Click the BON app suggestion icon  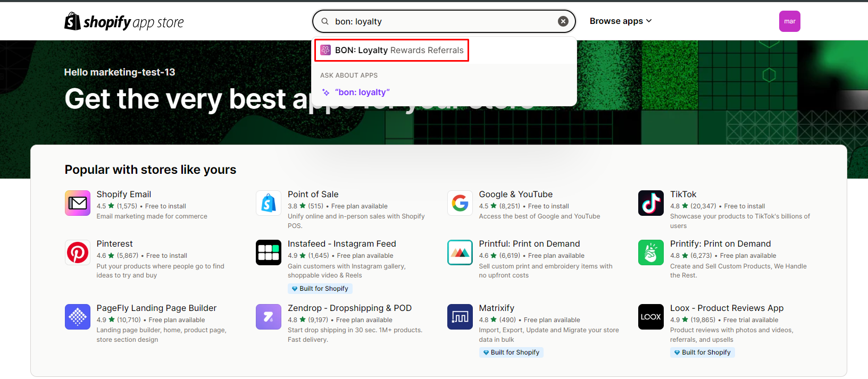[x=325, y=50]
